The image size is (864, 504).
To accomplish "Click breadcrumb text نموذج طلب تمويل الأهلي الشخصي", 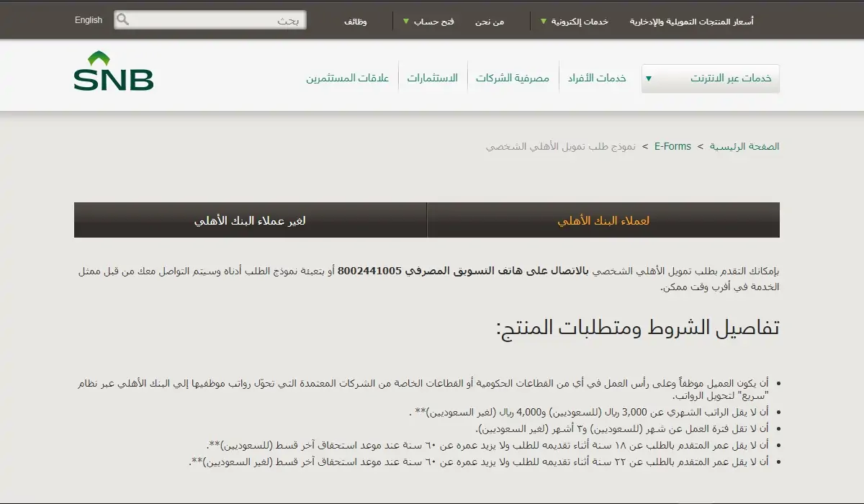I will point(561,146).
